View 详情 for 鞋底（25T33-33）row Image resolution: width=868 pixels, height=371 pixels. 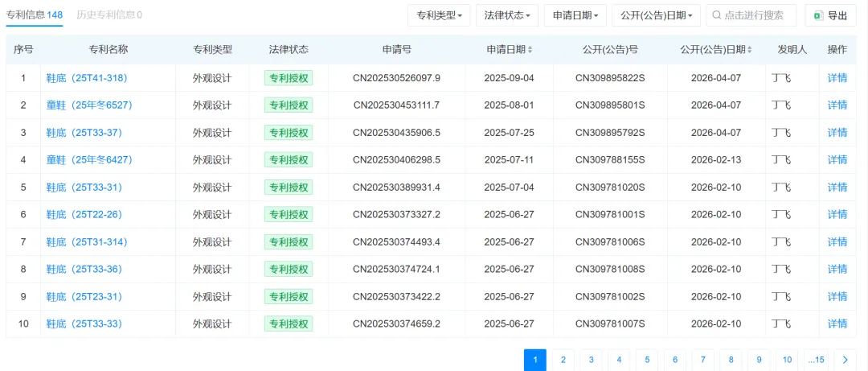(837, 324)
